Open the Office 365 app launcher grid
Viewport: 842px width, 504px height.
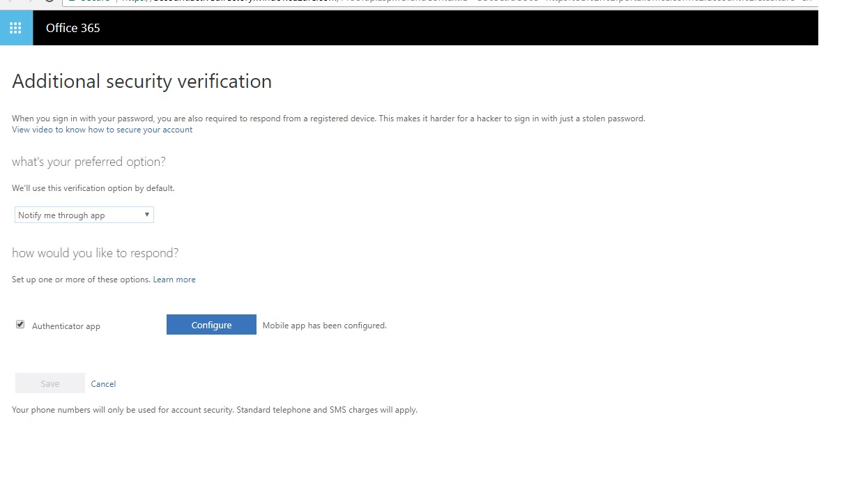(15, 28)
